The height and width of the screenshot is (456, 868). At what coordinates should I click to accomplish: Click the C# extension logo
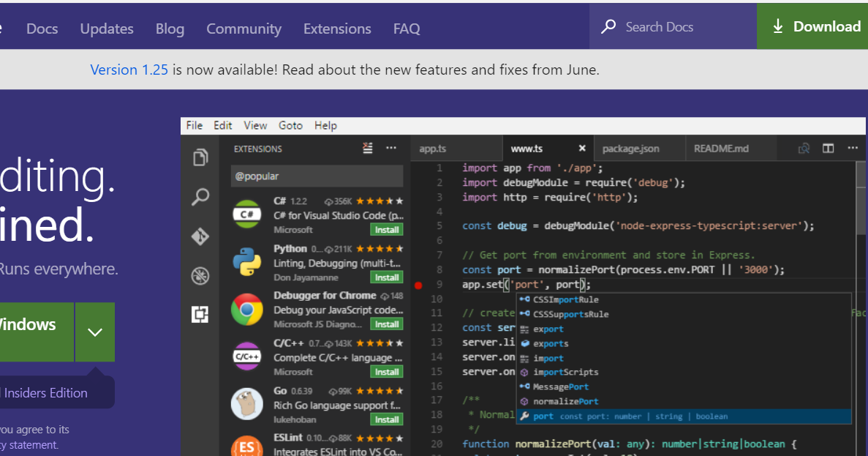247,214
